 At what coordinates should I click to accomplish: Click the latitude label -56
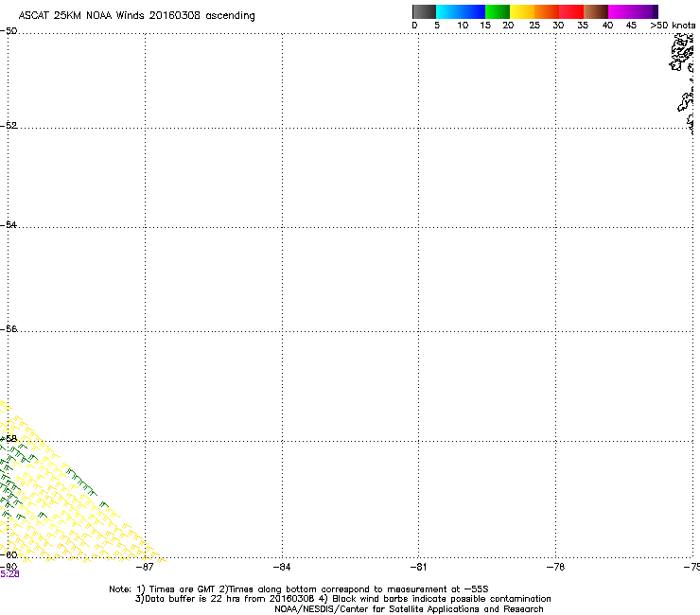coord(9,329)
